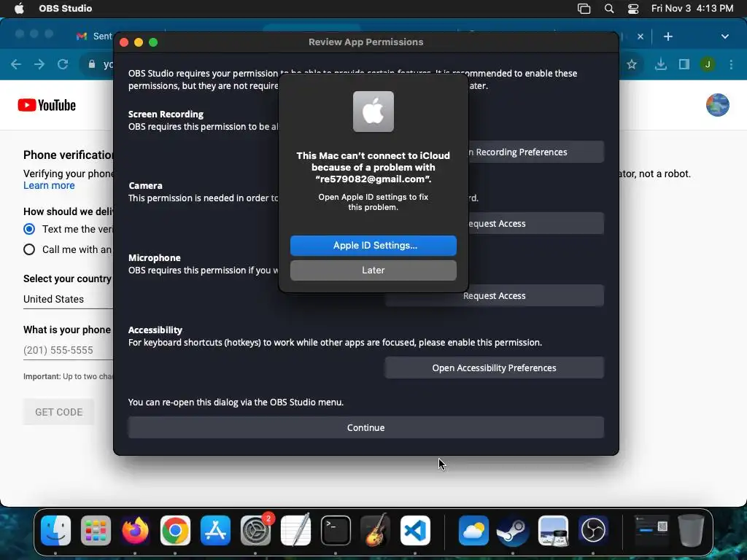Screen dimensions: 747x560
Task: Open the Weather-style cloud app in Dock
Action: (473, 531)
